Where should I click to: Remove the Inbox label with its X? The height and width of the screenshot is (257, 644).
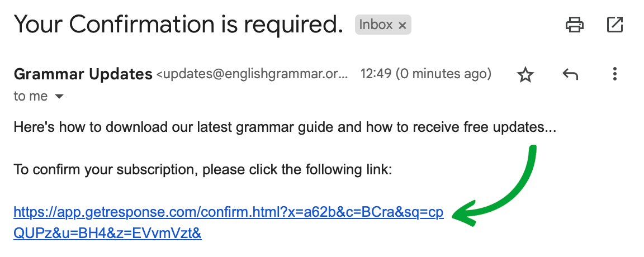click(402, 25)
